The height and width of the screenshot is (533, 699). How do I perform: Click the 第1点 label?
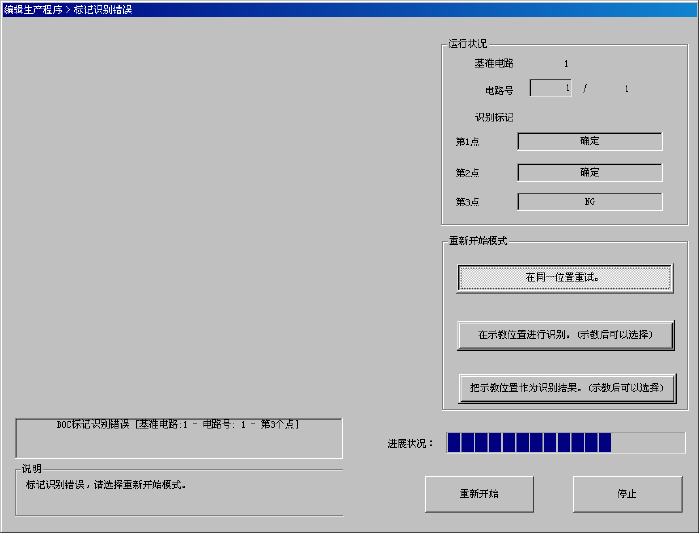[x=467, y=142]
